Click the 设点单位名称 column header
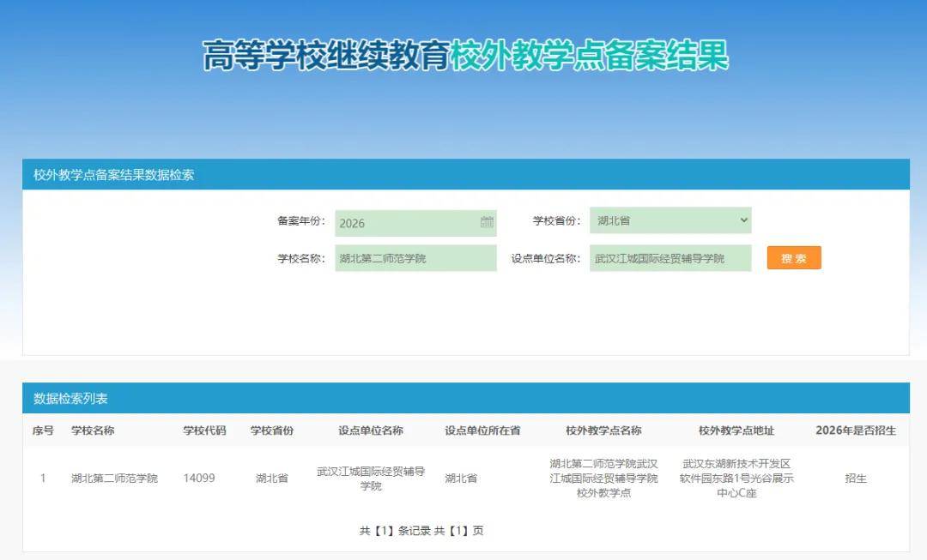Screen dimensions: 927x560 (x=371, y=431)
